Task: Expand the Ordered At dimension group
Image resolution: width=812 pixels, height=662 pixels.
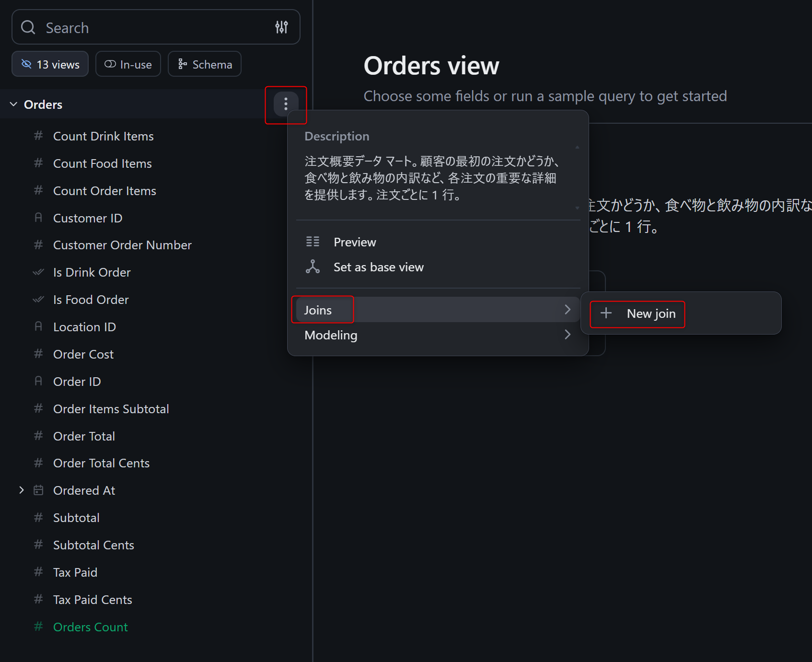Action: pos(22,490)
